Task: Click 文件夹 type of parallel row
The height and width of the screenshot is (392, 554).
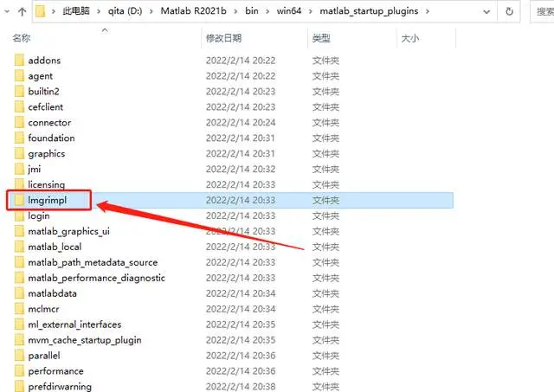Action: click(x=325, y=356)
